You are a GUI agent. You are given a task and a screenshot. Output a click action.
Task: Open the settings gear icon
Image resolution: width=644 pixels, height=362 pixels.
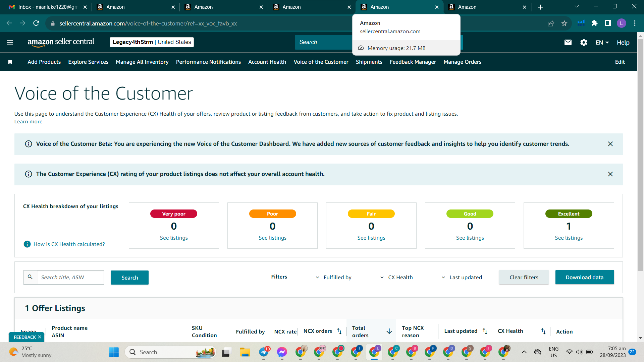pyautogui.click(x=584, y=42)
